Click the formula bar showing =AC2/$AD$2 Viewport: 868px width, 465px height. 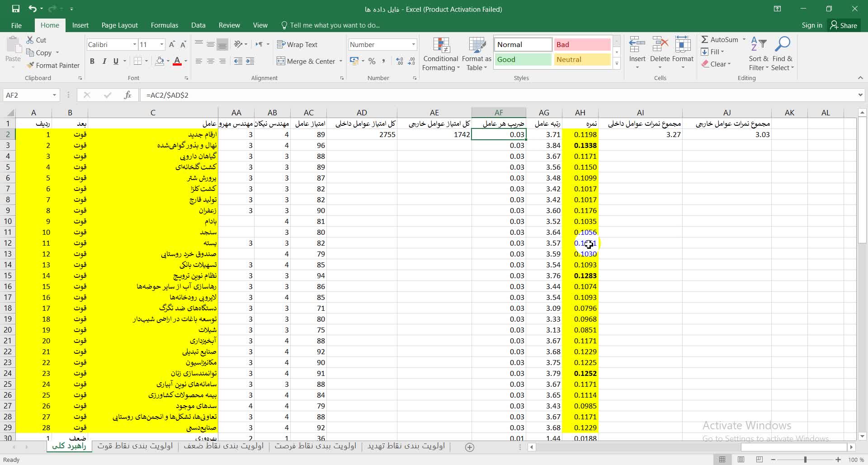pyautogui.click(x=452, y=95)
